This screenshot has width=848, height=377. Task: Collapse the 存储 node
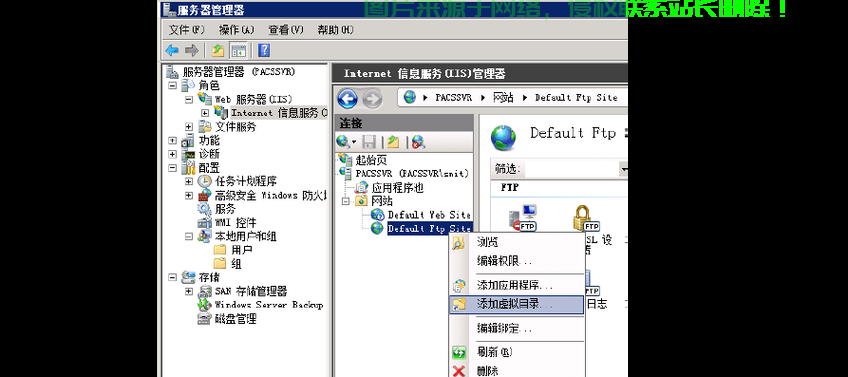point(173,277)
